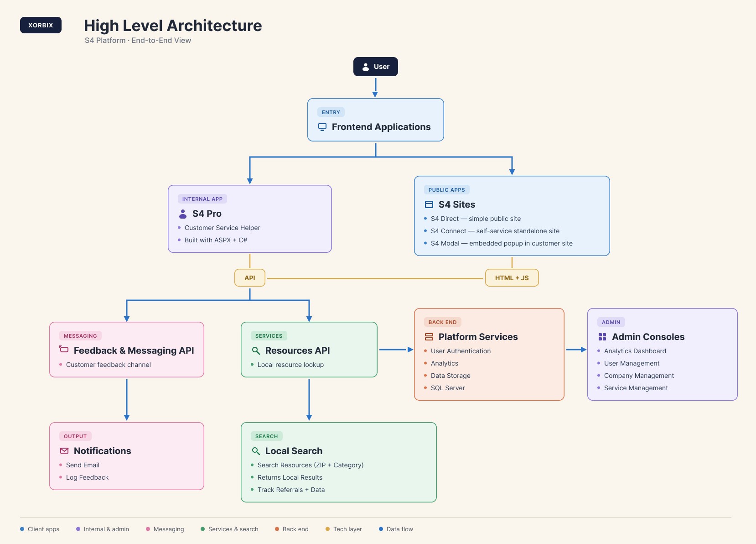This screenshot has width=756, height=544.
Task: Click the magnifier icon beside Resources API
Action: click(x=256, y=350)
